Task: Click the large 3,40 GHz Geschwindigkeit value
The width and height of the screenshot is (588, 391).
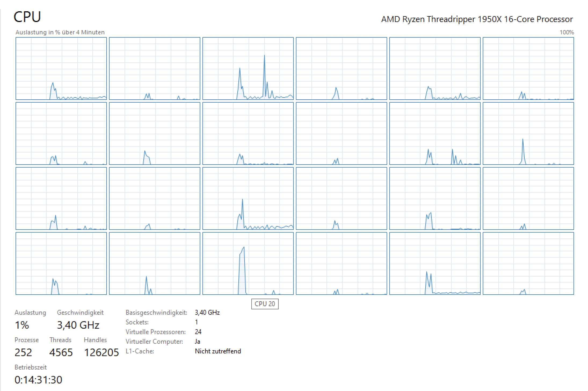Action: (78, 325)
